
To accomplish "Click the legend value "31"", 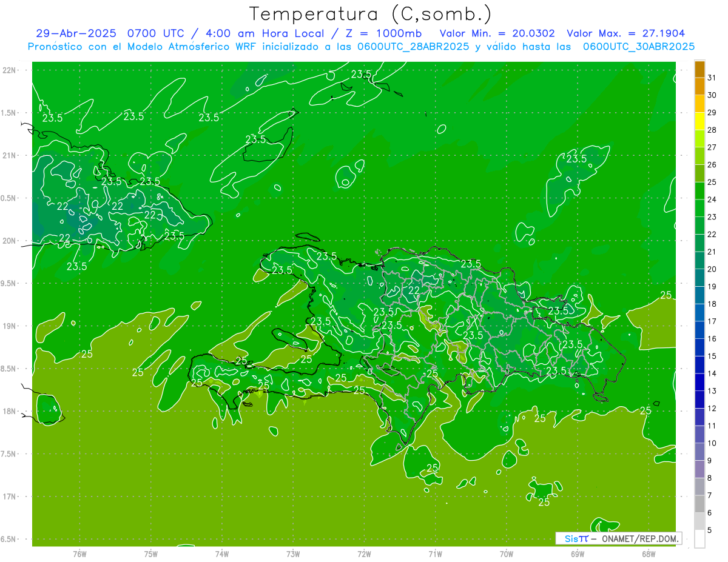I will (x=712, y=78).
